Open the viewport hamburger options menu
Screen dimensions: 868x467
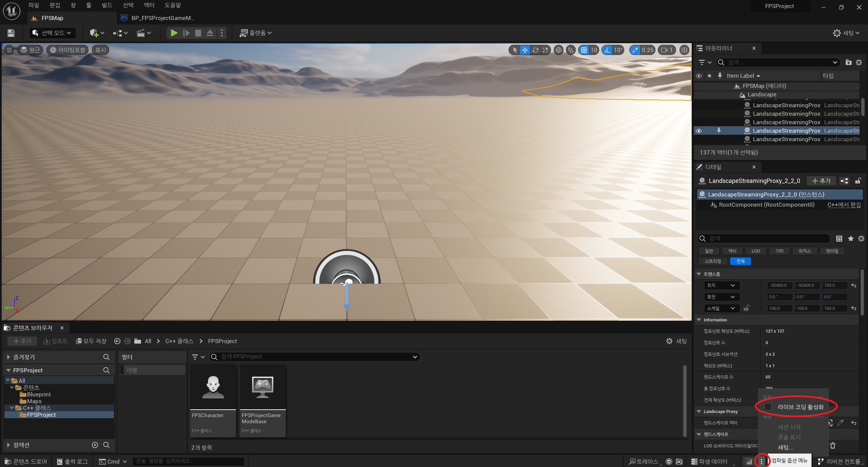pos(9,50)
